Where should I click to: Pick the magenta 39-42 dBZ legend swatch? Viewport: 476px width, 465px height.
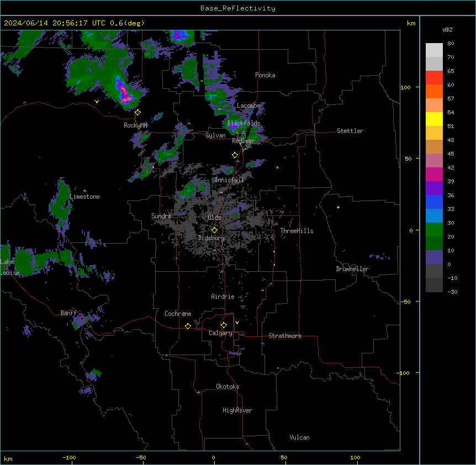(434, 174)
